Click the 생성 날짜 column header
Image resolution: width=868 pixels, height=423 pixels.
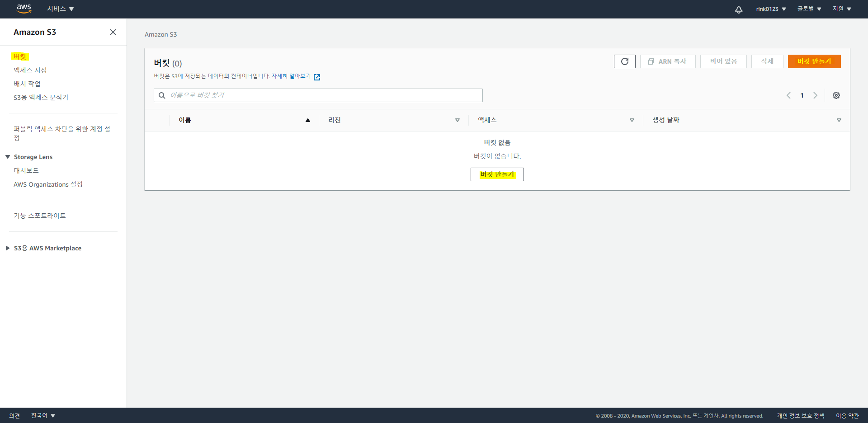pos(665,120)
